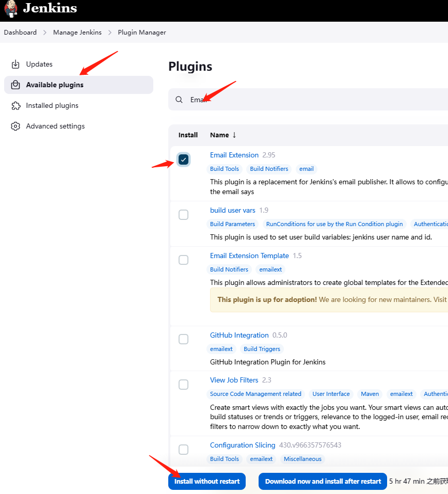Image resolution: width=448 pixels, height=494 pixels.
Task: Click emailext tag under View Job Filters
Action: (402, 394)
